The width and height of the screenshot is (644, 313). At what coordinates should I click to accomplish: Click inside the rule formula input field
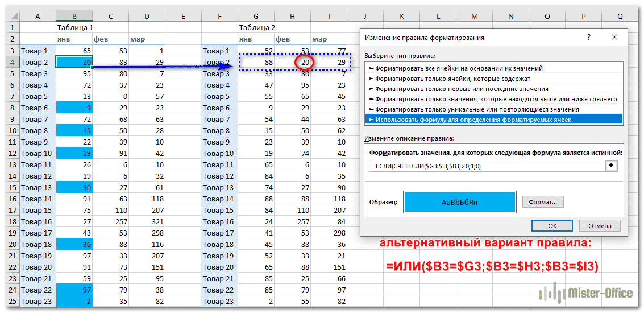point(486,166)
